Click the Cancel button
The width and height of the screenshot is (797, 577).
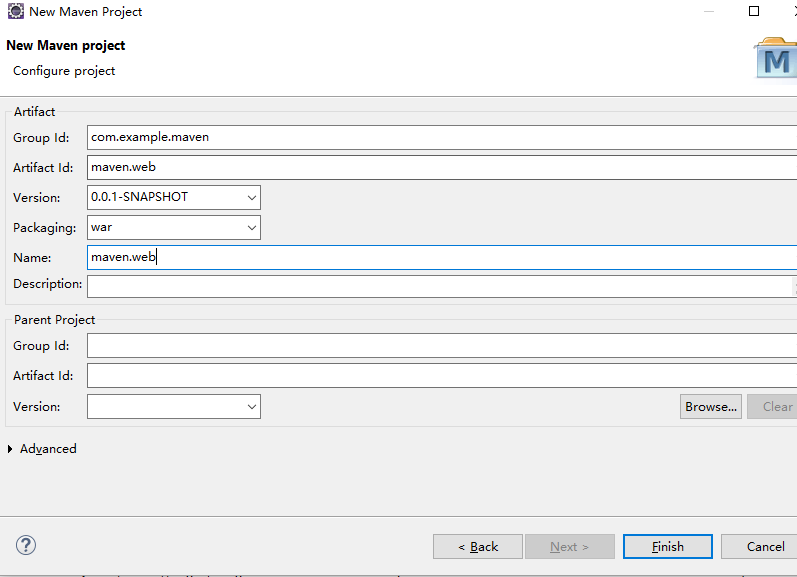point(759,546)
